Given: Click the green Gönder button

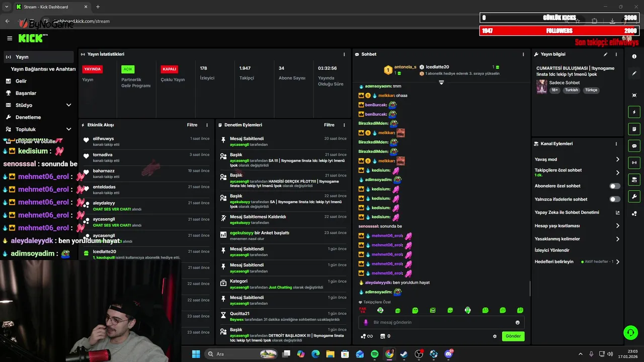Looking at the screenshot, I should [513, 336].
